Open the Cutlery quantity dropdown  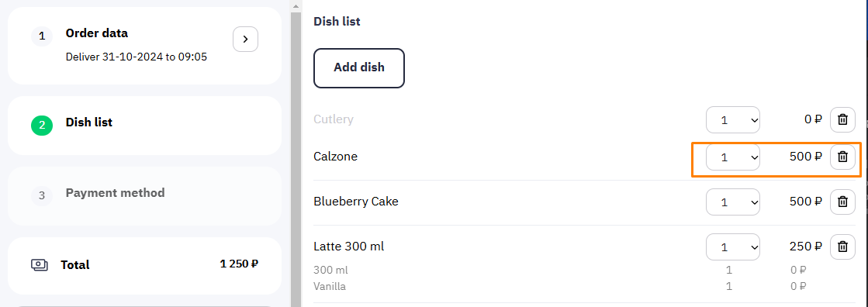coord(733,119)
